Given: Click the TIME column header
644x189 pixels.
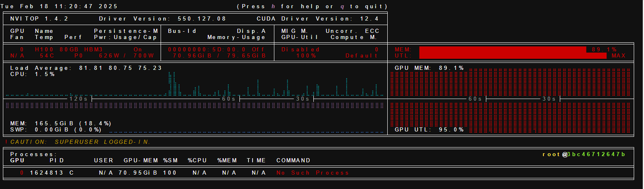Looking at the screenshot, I should [256, 161].
